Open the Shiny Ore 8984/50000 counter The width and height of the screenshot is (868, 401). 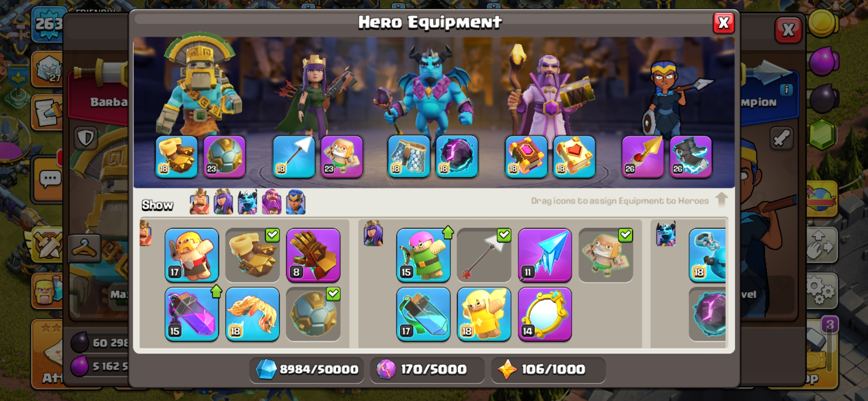(307, 369)
